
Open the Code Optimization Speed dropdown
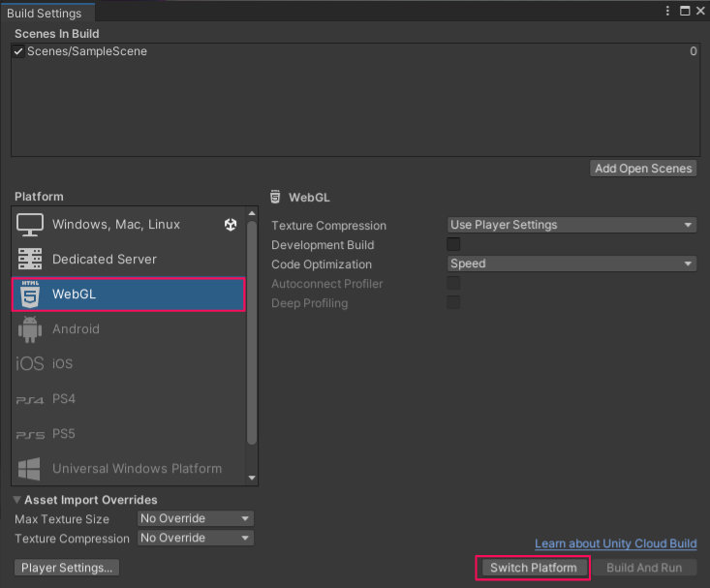pyautogui.click(x=571, y=263)
